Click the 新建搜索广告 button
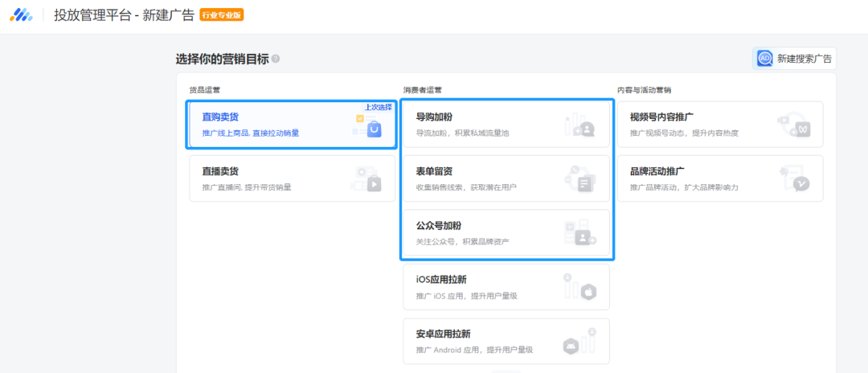 coord(794,58)
